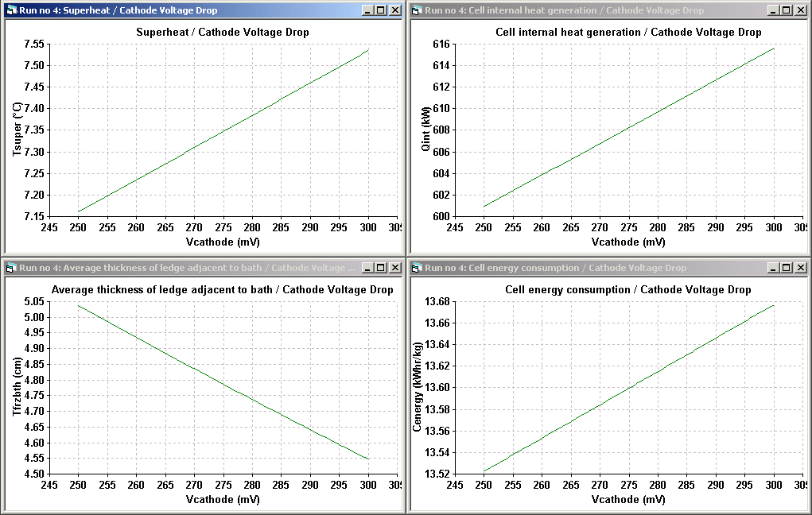The image size is (812, 515).
Task: Minimize the Cell energy consumption window
Action: tap(773, 268)
